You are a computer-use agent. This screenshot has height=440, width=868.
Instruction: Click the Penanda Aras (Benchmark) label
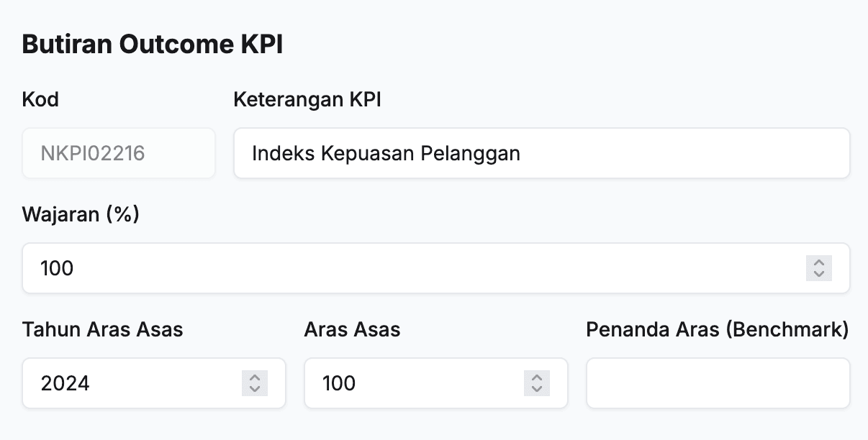tap(717, 329)
